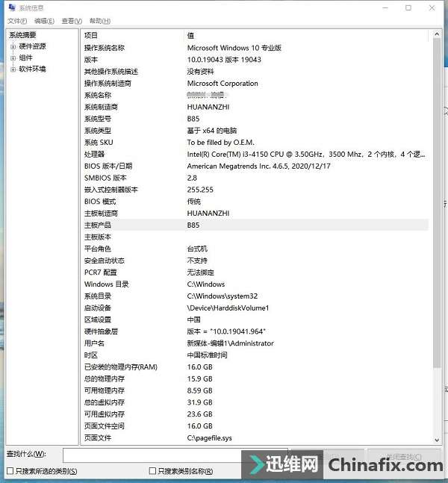Select the 系统类型 row
448x483 pixels.
tap(255, 131)
